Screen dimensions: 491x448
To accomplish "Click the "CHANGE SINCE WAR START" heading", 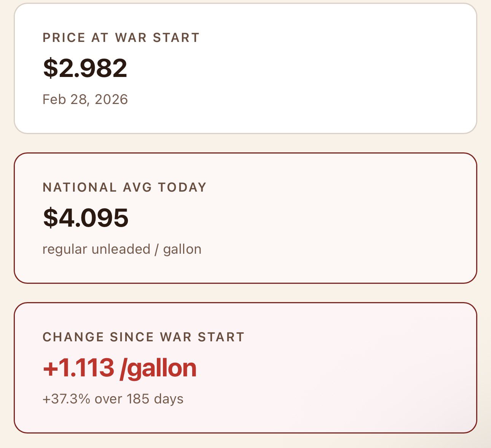I will point(143,337).
